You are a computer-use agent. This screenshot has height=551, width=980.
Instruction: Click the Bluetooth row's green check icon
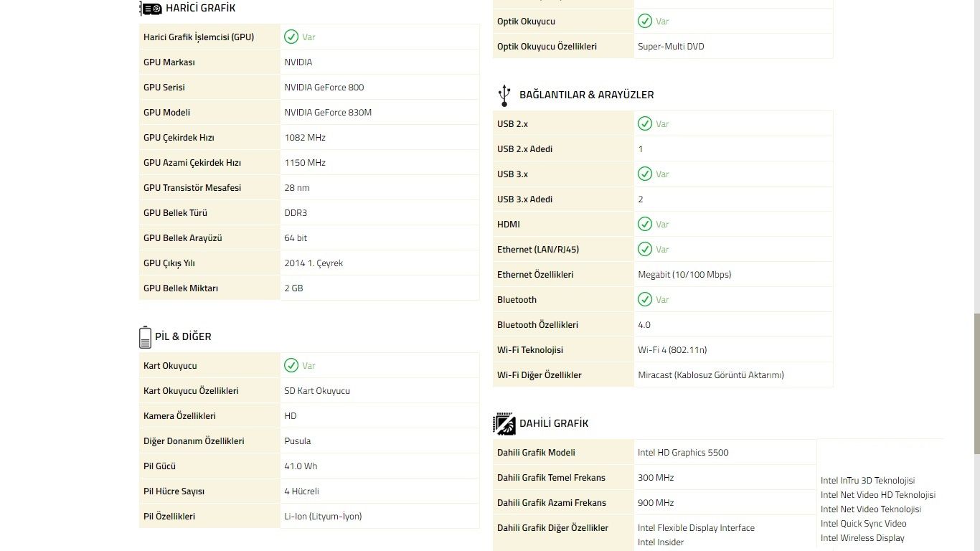[x=645, y=300]
